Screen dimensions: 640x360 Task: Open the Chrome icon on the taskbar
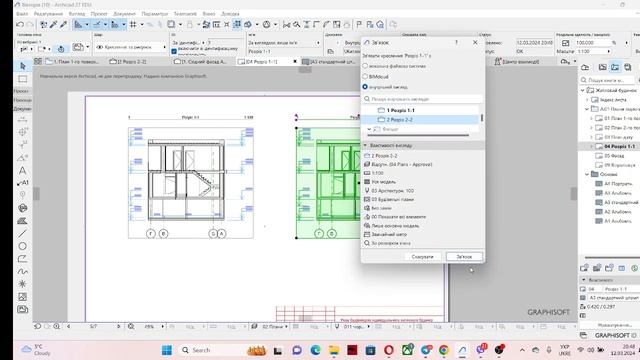[444, 350]
